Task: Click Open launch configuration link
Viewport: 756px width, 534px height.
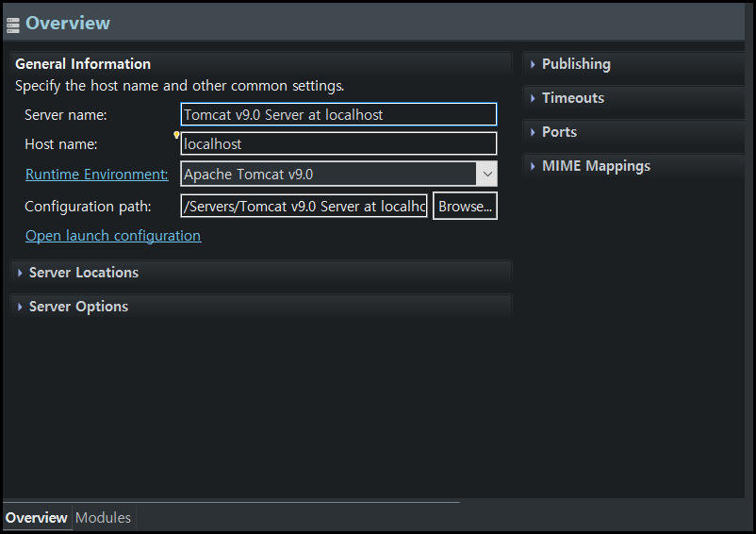Action: (x=113, y=236)
